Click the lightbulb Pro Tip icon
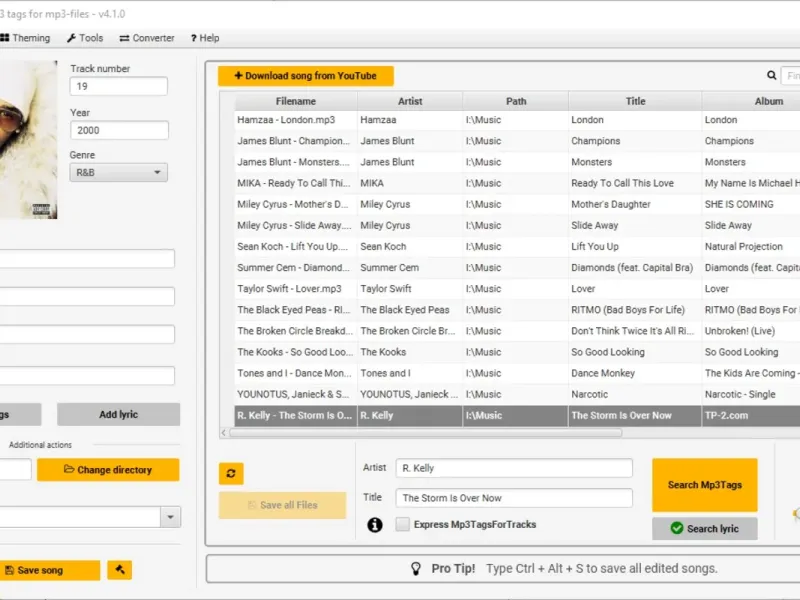 (416, 568)
